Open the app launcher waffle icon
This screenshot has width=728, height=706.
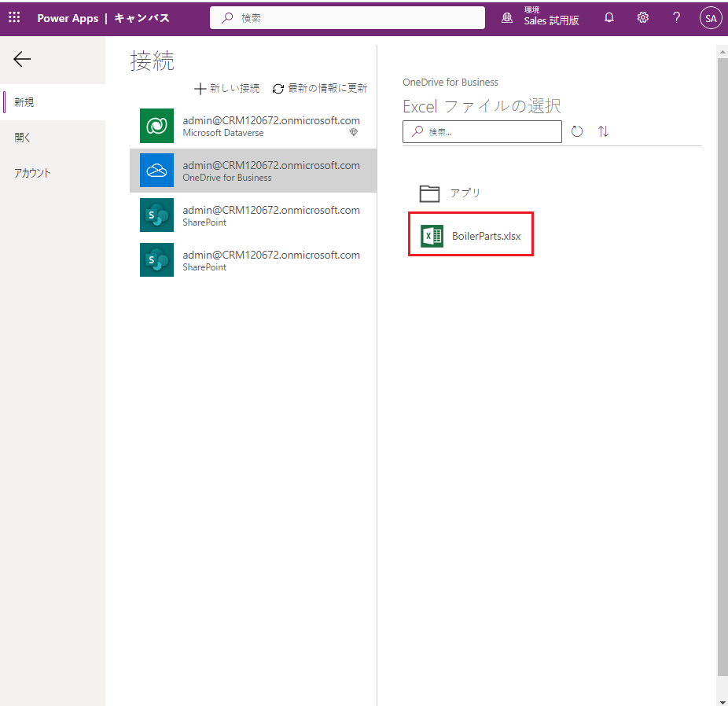pos(14,17)
